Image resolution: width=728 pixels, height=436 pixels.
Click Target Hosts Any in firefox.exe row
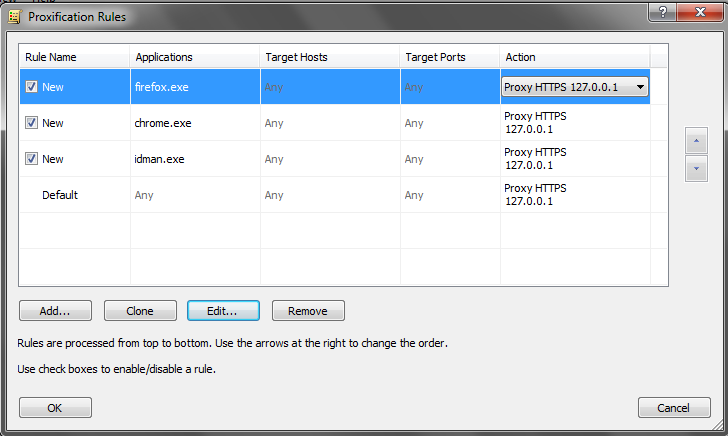tap(274, 87)
